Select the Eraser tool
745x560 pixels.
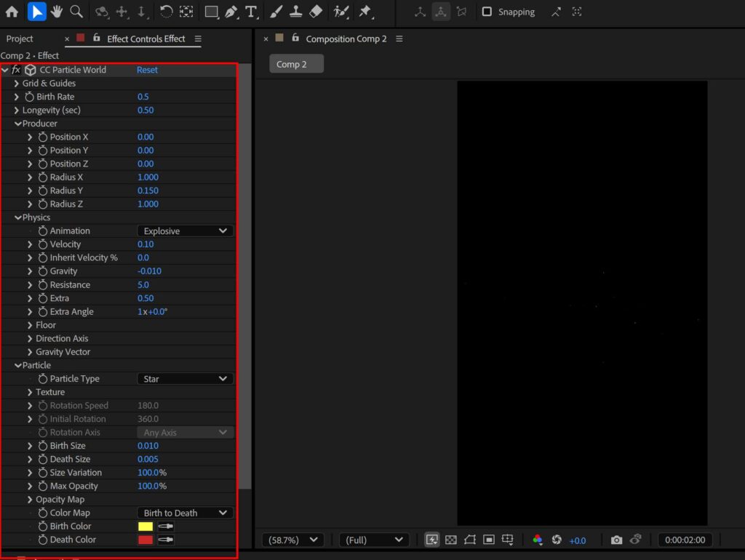coord(316,12)
